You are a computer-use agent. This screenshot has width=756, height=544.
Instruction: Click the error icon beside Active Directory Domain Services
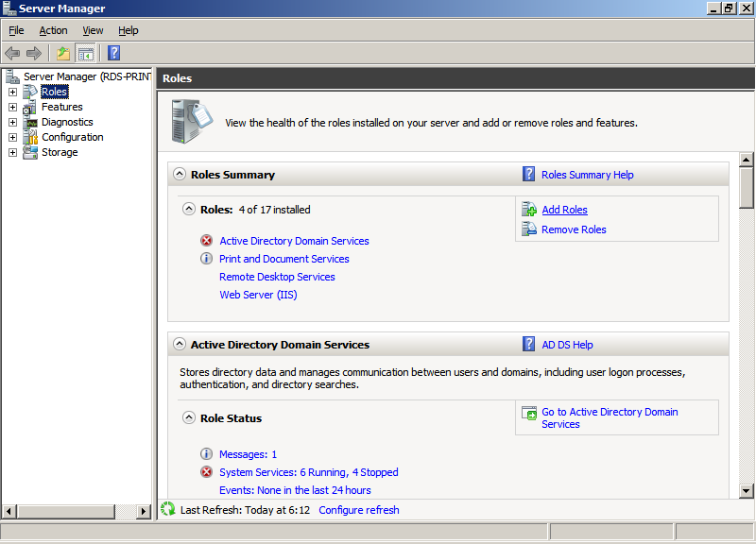[x=206, y=241]
